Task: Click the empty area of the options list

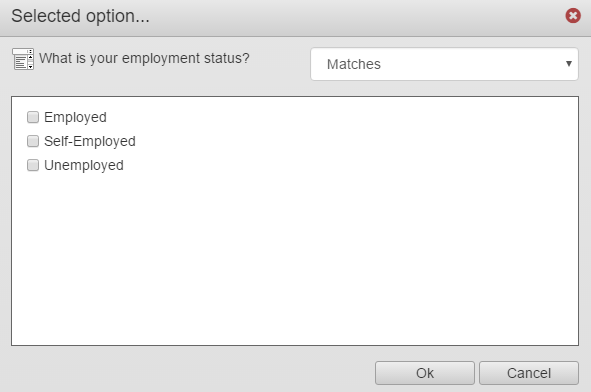Action: tap(295, 256)
